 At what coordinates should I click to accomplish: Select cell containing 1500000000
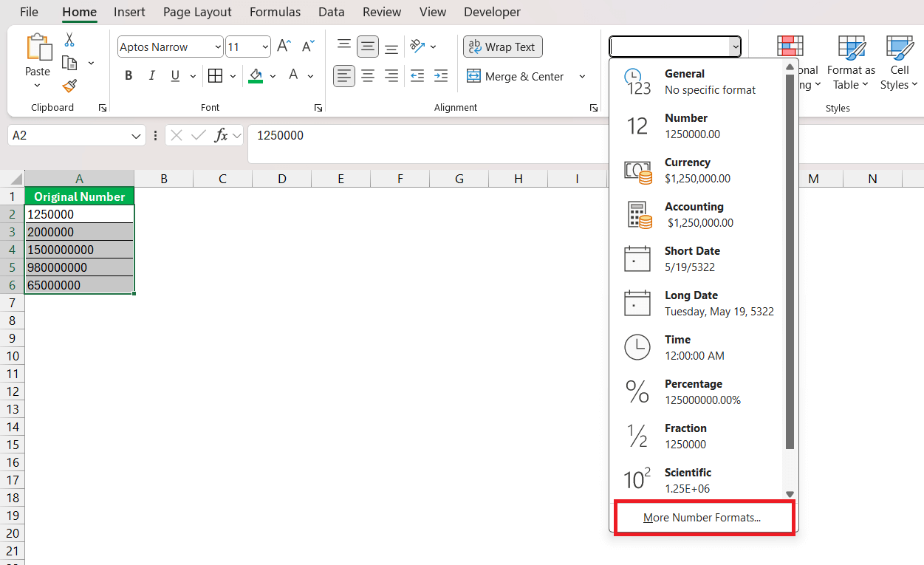79,250
